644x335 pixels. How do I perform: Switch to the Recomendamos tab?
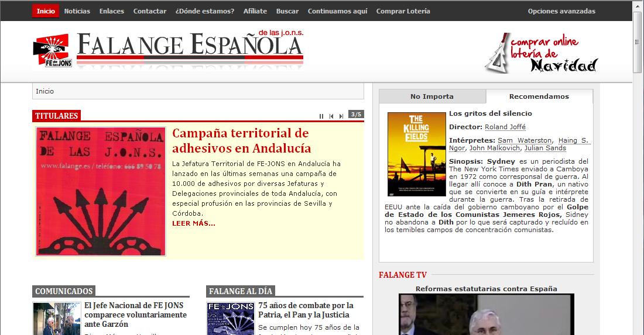click(539, 96)
